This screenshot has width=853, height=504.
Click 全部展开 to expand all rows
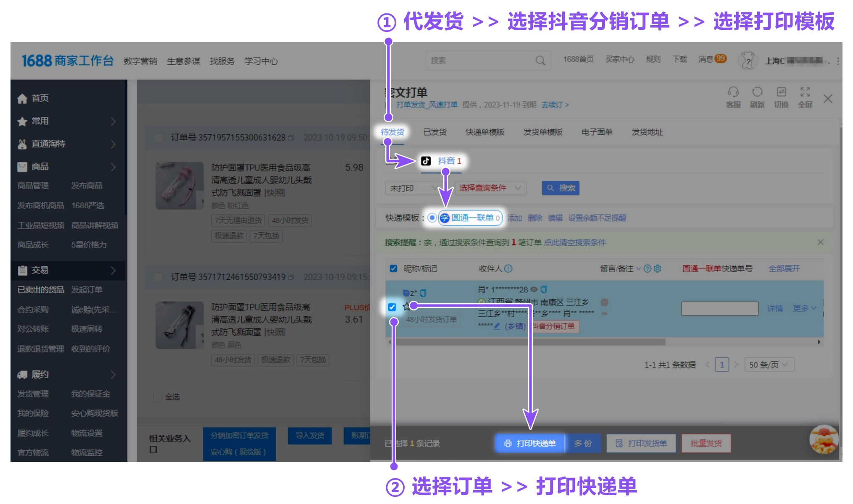tap(784, 269)
